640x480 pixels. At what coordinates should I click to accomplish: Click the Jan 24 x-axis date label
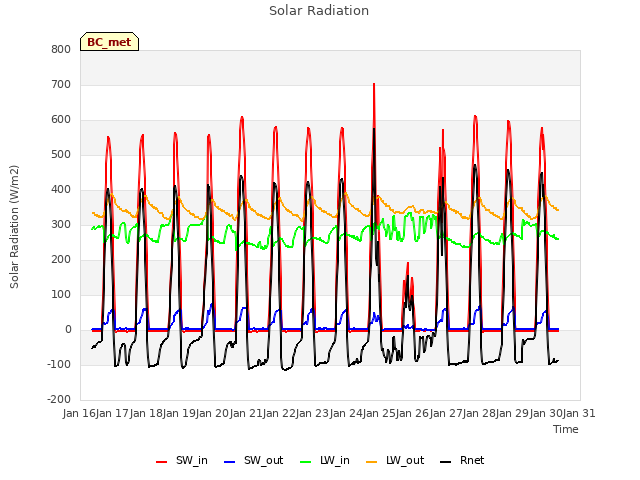(x=346, y=413)
